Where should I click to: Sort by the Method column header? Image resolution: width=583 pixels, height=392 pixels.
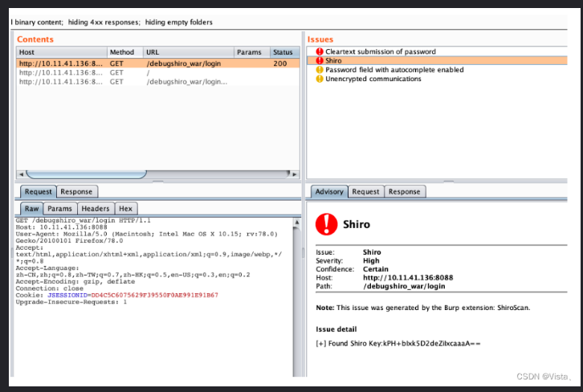click(x=125, y=52)
